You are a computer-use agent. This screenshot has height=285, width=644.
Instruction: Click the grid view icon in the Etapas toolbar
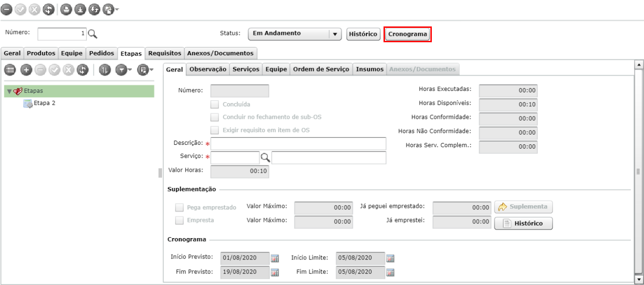point(10,70)
